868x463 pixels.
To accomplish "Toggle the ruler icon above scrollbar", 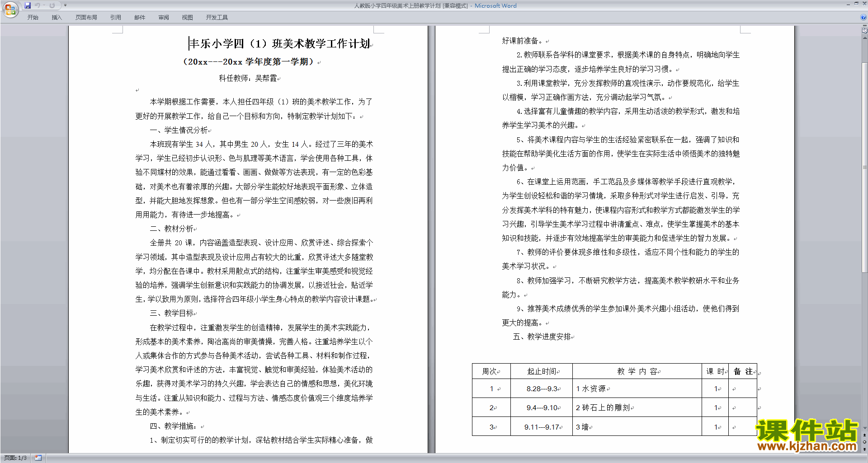I will 865,31.
